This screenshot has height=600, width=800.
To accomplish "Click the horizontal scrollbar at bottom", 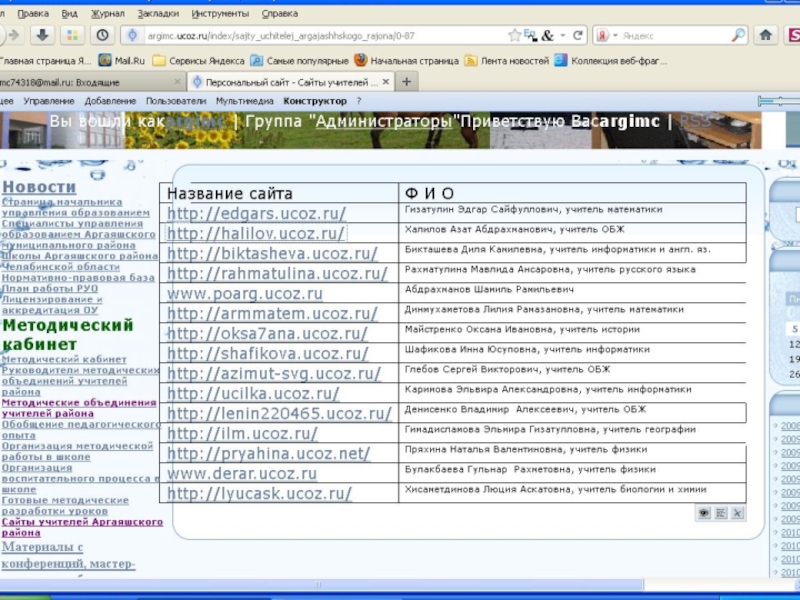I will tap(321, 584).
